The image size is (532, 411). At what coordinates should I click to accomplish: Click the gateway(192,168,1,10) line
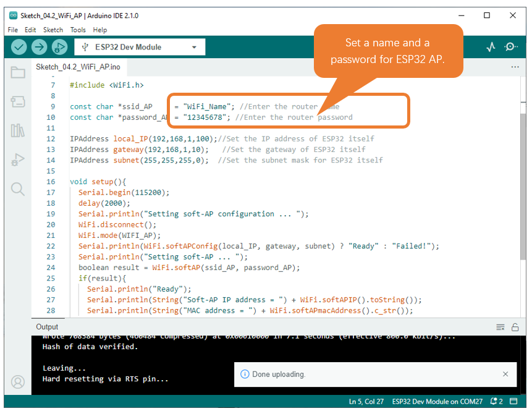pos(139,150)
